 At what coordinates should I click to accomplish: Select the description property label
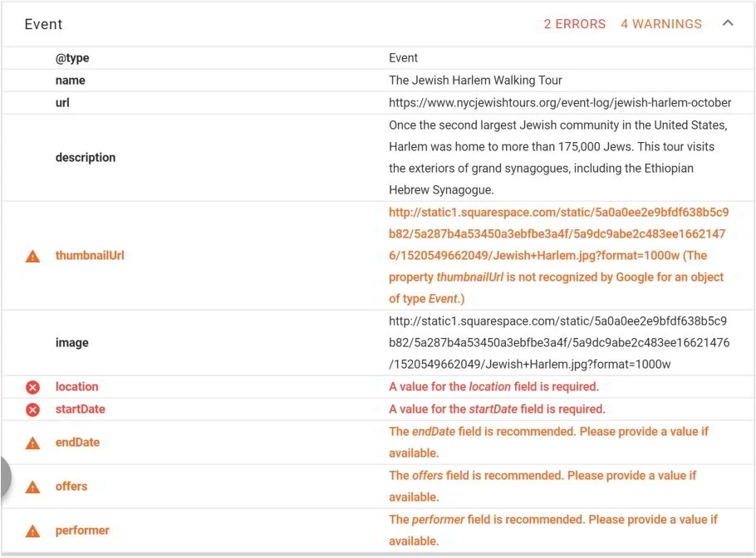[x=86, y=158]
